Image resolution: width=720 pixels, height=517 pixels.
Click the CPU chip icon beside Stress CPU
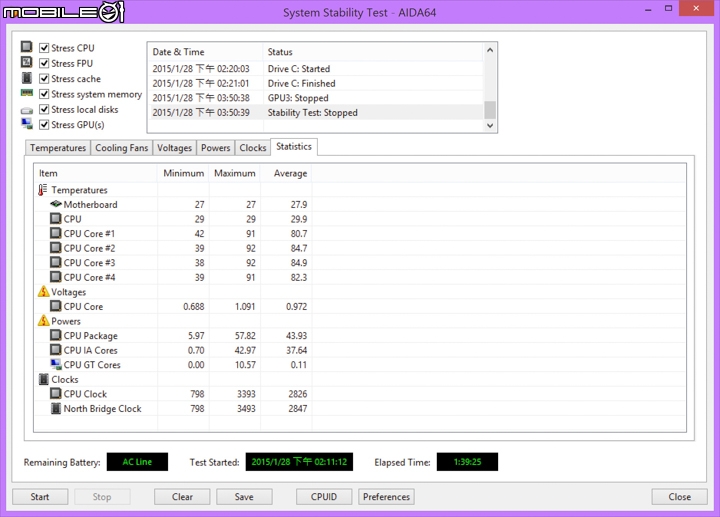27,47
